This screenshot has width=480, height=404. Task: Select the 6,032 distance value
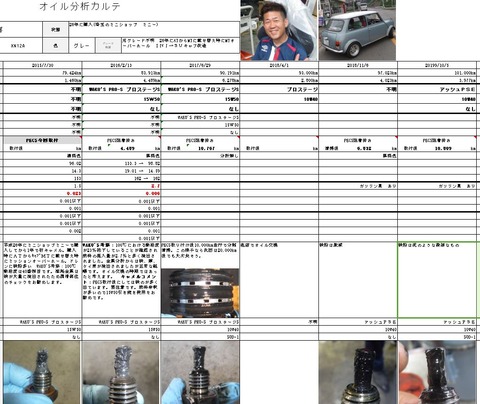(x=364, y=148)
